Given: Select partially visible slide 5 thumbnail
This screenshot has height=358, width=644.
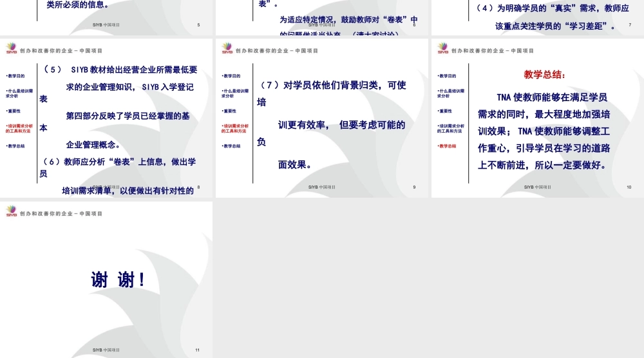Looking at the screenshot, I should click(106, 17).
